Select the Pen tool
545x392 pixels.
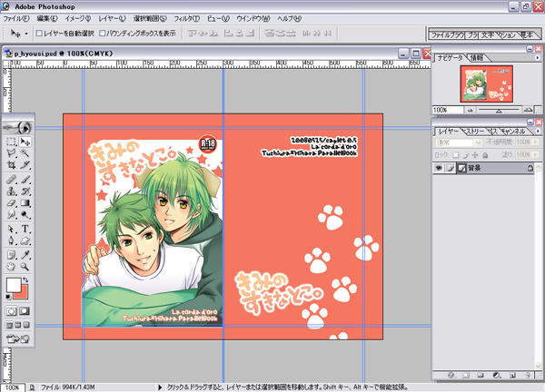[12, 240]
